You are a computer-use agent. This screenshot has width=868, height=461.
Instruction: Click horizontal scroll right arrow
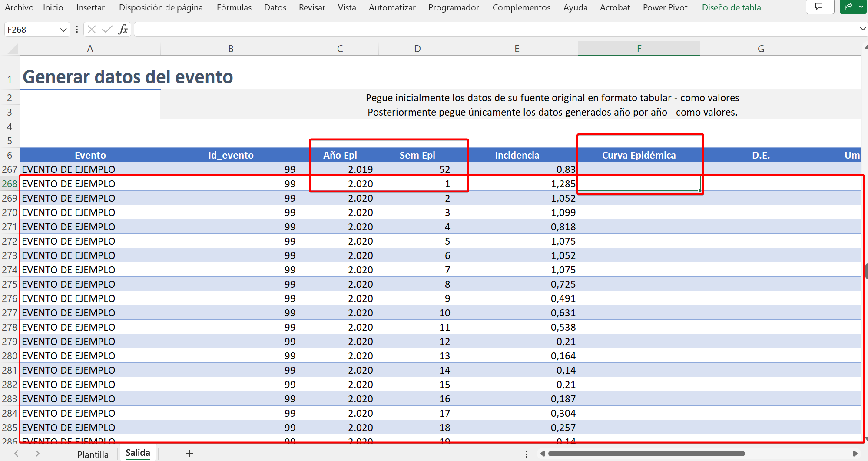[855, 454]
